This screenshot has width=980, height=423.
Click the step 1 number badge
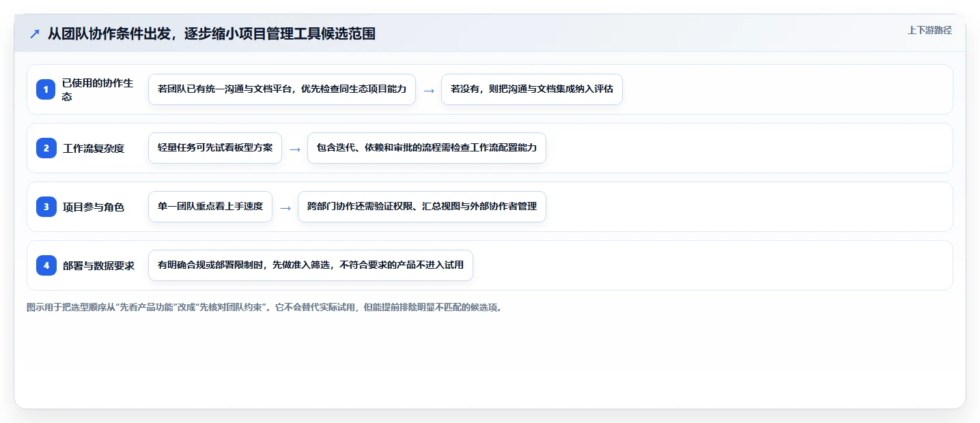click(46, 89)
